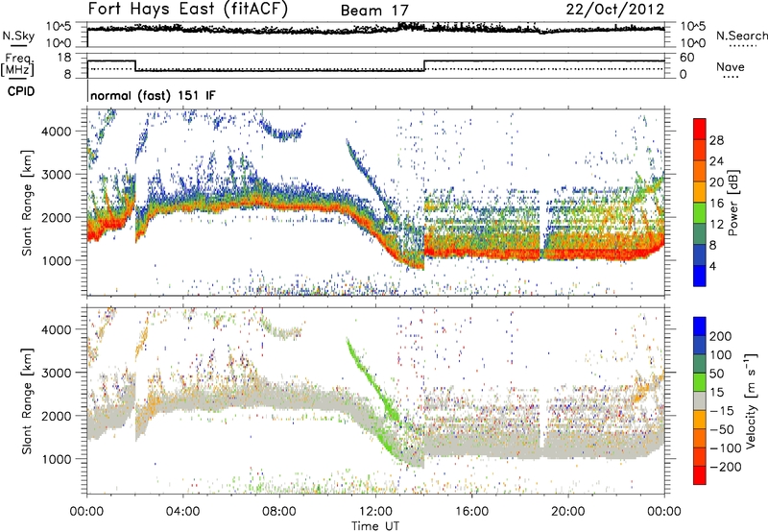This screenshot has height=532, width=768.
Task: Click the blue 4 dB power color band
Action: (x=700, y=276)
